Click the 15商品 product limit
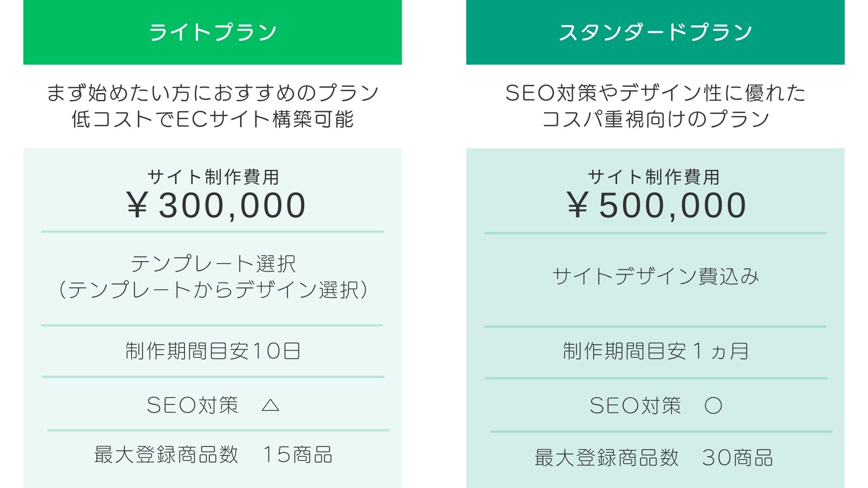Image resolution: width=868 pixels, height=488 pixels. [297, 455]
